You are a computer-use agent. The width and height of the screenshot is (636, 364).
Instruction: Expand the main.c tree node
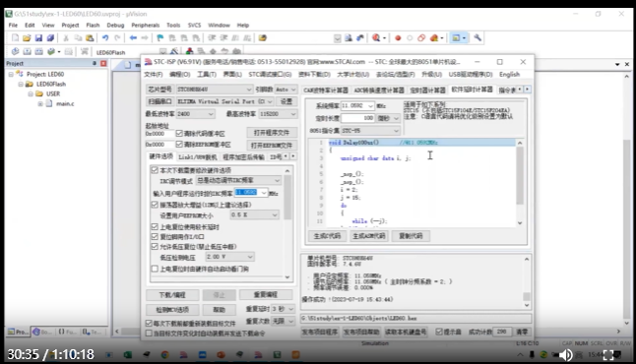pyautogui.click(x=40, y=103)
